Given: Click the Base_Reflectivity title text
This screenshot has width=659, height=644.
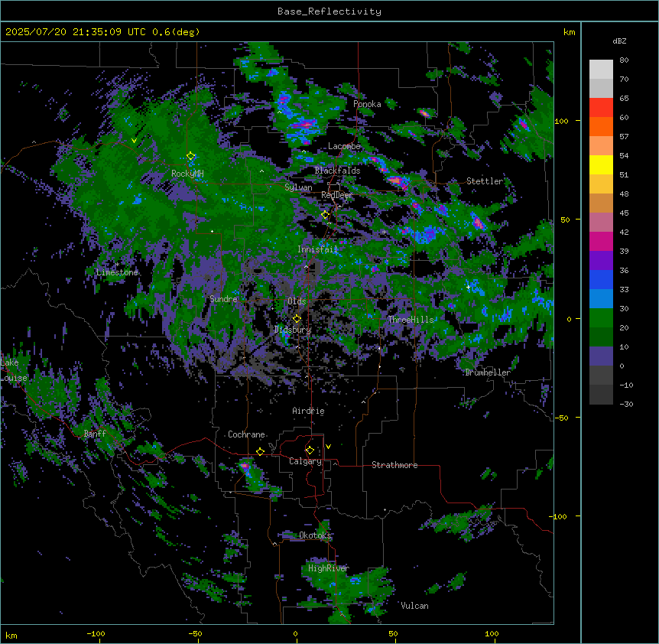Looking at the screenshot, I should 329,11.
